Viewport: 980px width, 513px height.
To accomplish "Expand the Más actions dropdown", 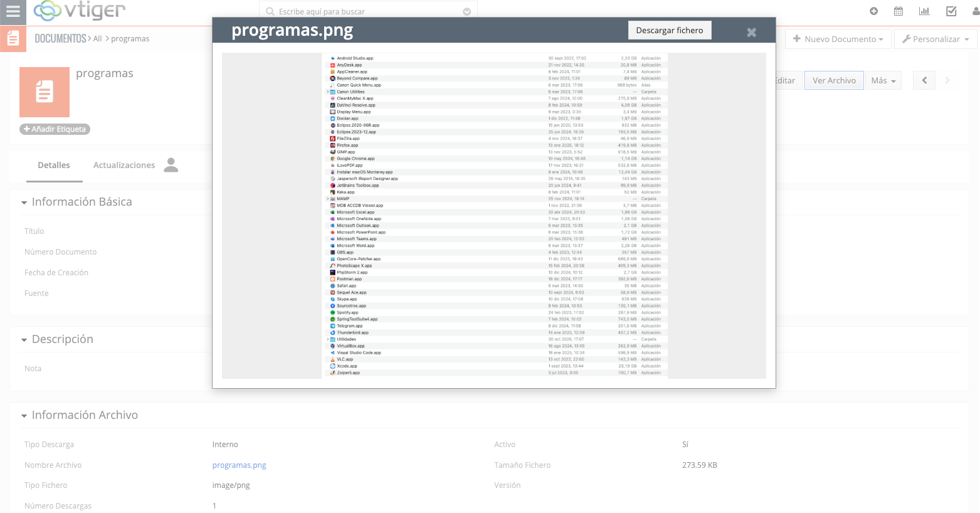I will pyautogui.click(x=883, y=80).
